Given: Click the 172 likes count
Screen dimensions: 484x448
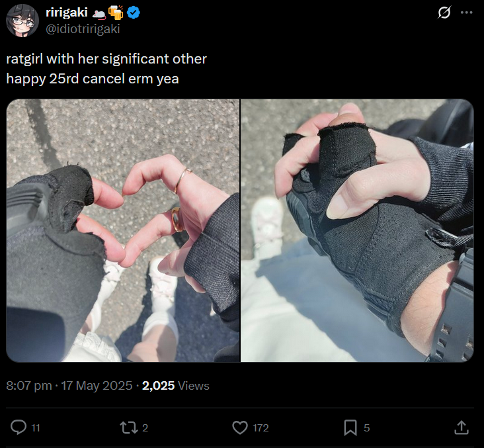Looking at the screenshot, I should (261, 427).
